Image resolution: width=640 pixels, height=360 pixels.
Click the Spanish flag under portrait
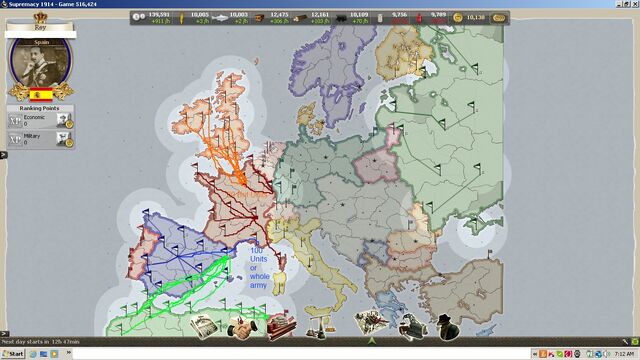tap(41, 94)
